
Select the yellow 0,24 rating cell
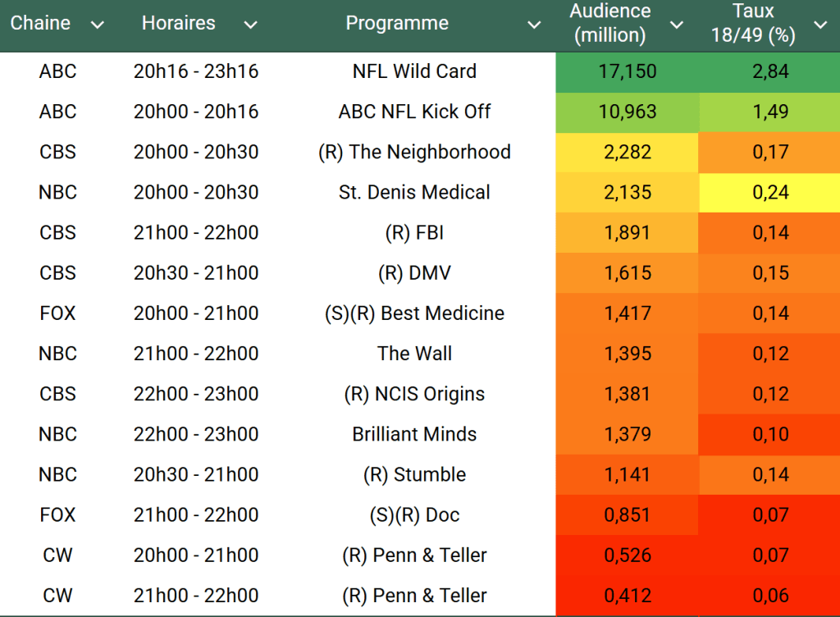(x=770, y=192)
